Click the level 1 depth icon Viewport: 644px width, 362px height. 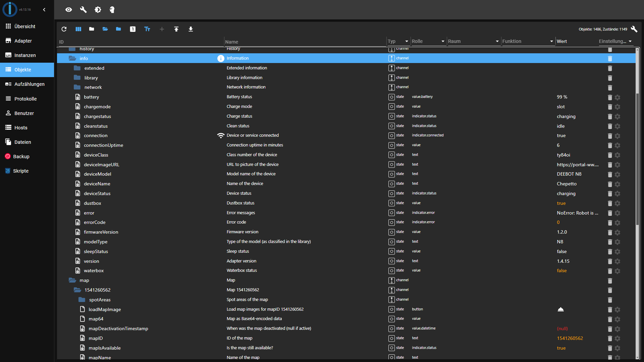(x=133, y=29)
